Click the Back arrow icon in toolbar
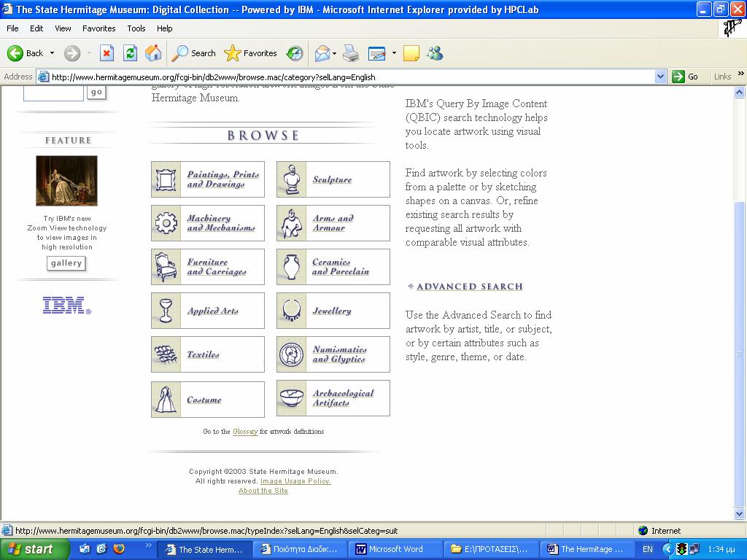This screenshot has height=560, width=747. [x=15, y=52]
